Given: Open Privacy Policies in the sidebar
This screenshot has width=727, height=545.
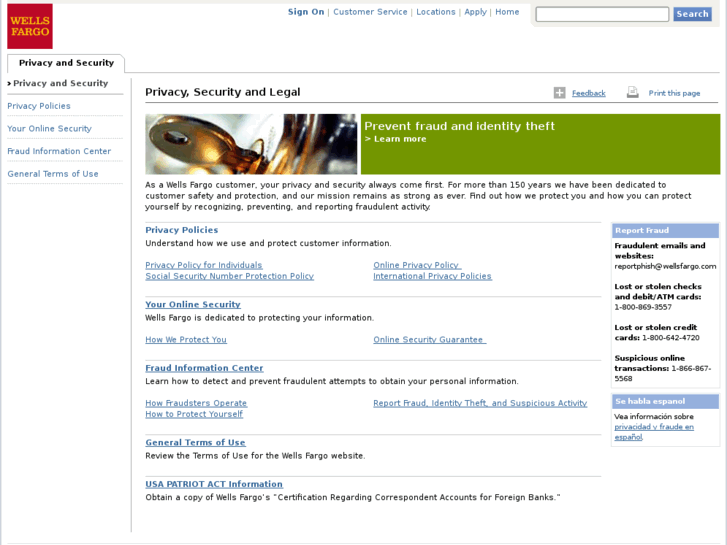Looking at the screenshot, I should pyautogui.click(x=39, y=106).
